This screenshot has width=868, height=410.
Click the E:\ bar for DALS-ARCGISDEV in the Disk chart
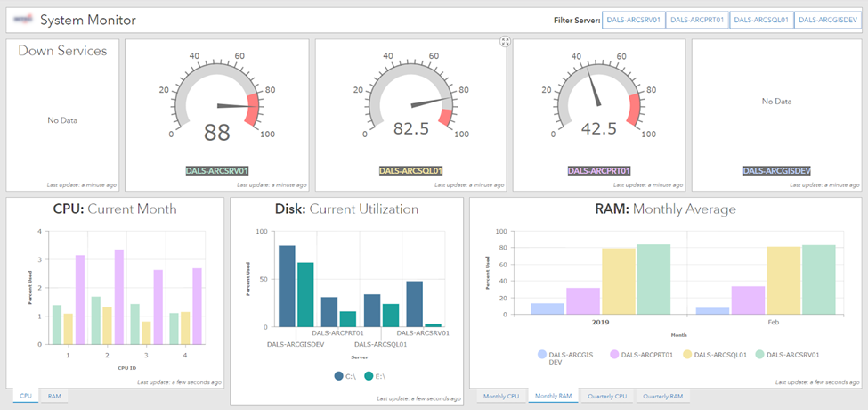pos(305,295)
